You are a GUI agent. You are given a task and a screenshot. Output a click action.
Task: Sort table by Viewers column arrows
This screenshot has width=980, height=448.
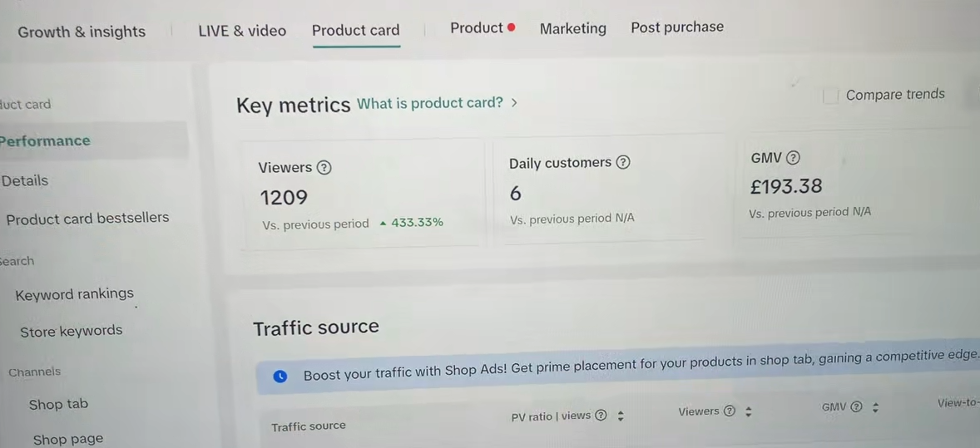(x=748, y=411)
